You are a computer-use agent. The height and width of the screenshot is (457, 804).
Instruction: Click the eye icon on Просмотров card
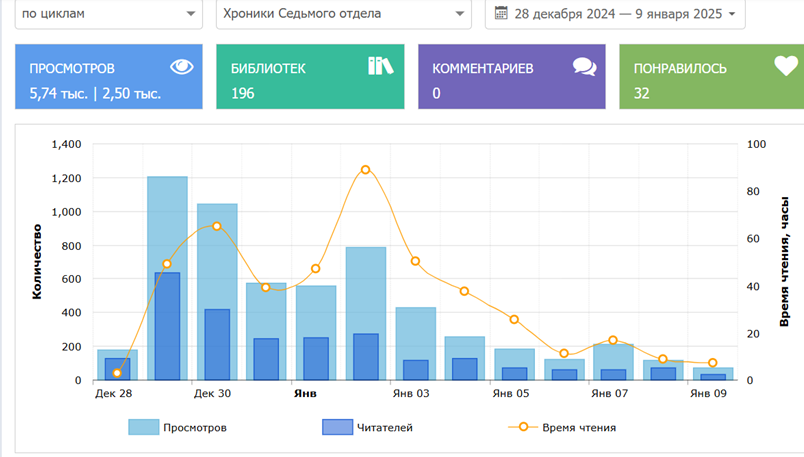point(181,67)
